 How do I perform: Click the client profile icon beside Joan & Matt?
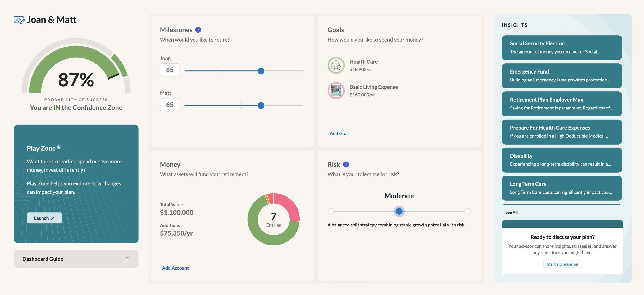coord(19,20)
